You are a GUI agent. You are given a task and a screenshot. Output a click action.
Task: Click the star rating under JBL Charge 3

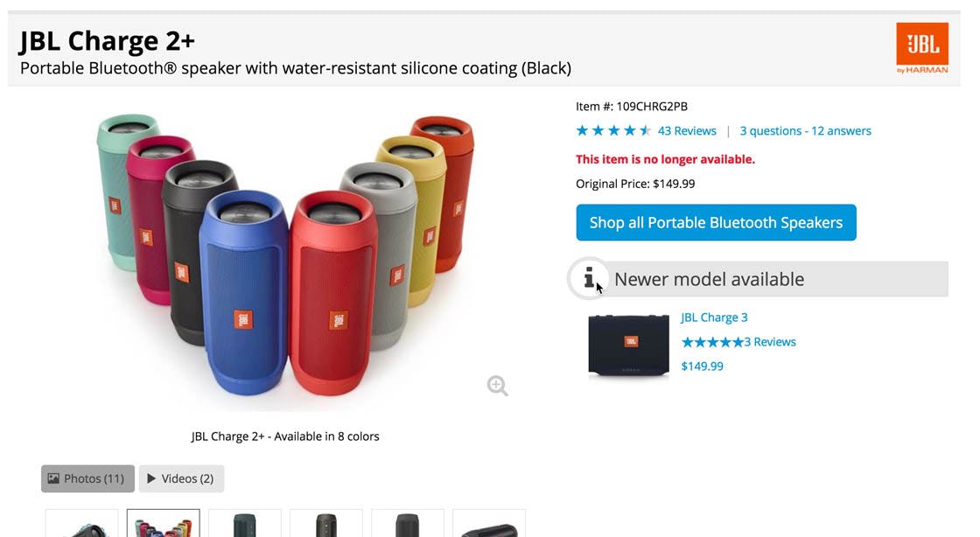coord(712,342)
